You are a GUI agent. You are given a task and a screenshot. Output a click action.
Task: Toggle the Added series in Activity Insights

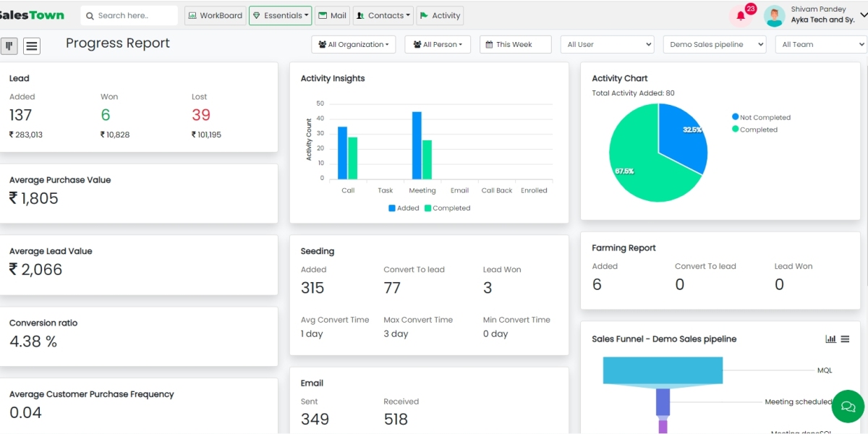click(404, 208)
